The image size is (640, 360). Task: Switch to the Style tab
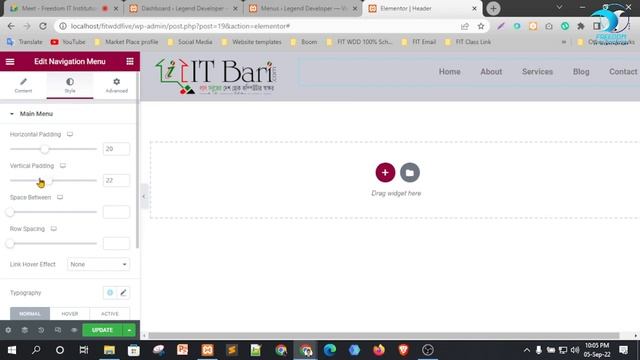point(70,85)
